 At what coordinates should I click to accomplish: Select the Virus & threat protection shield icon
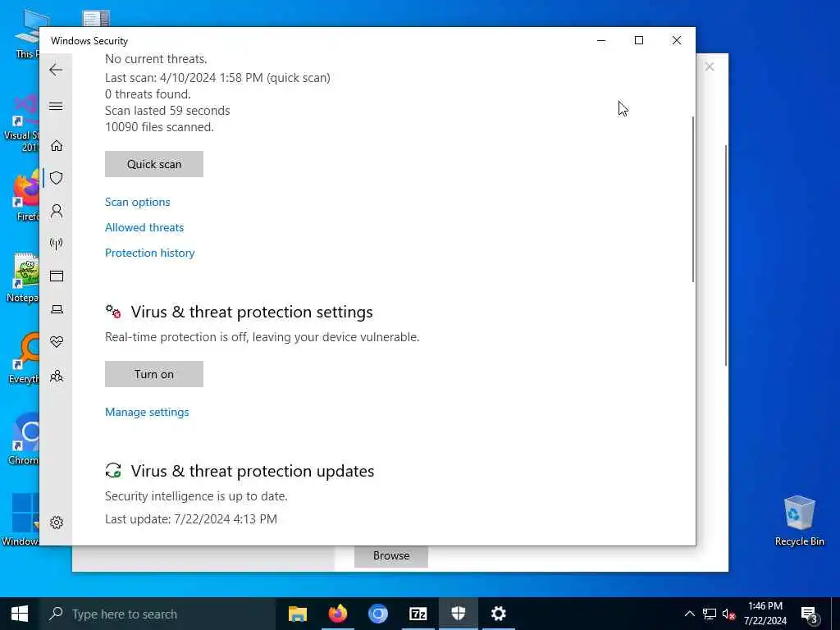[x=57, y=178]
